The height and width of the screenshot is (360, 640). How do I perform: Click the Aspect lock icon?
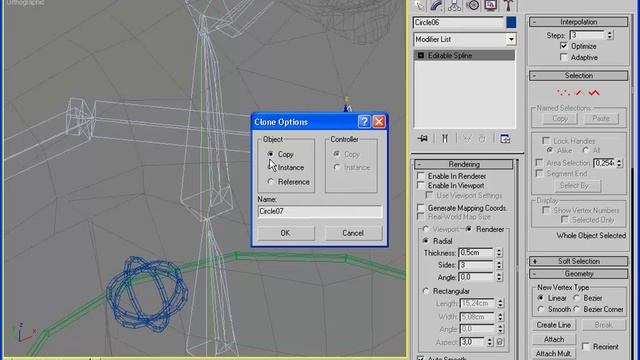tap(500, 342)
